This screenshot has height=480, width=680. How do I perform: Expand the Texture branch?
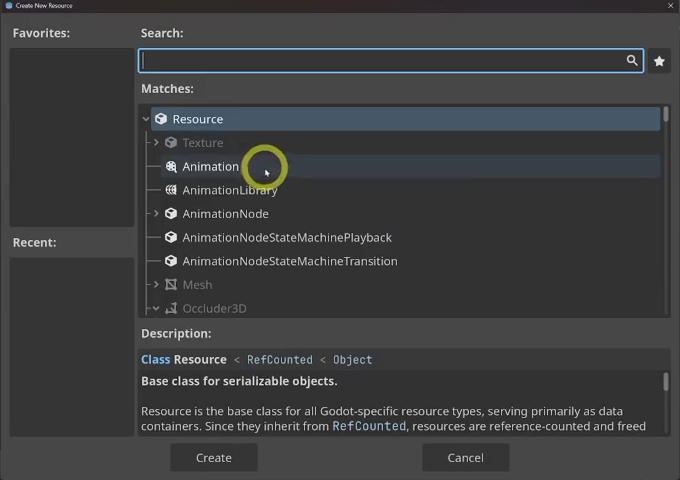pyautogui.click(x=156, y=142)
